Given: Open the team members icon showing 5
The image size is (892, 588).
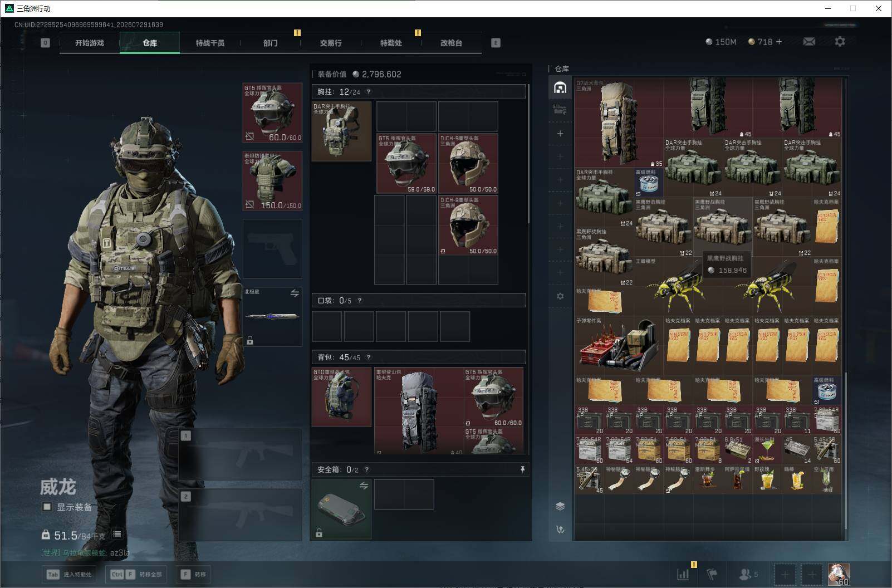Looking at the screenshot, I should pos(748,574).
